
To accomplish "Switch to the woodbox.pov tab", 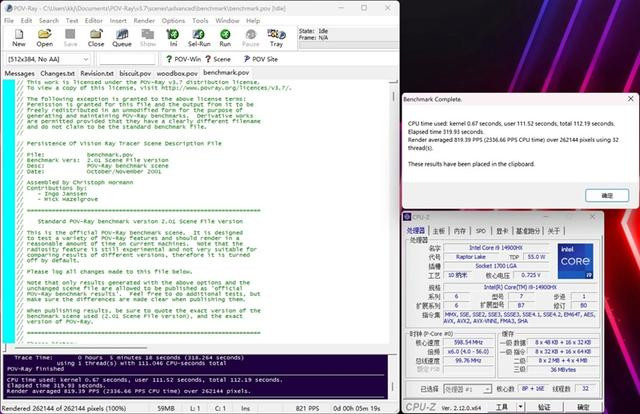I will click(x=177, y=73).
